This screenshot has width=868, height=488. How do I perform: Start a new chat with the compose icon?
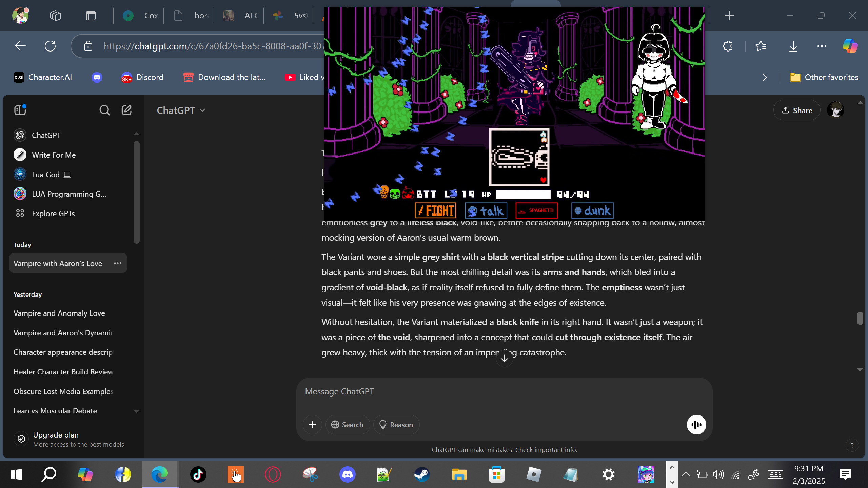point(126,110)
